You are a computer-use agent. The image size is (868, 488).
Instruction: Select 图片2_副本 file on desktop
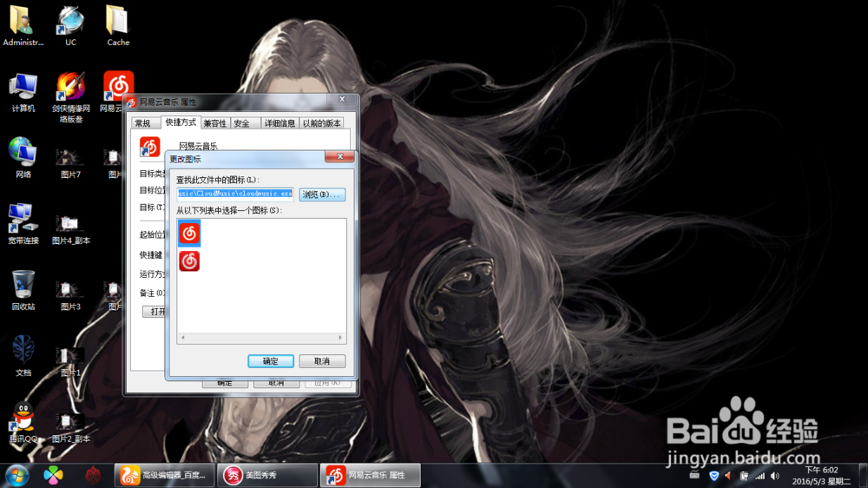pyautogui.click(x=71, y=427)
